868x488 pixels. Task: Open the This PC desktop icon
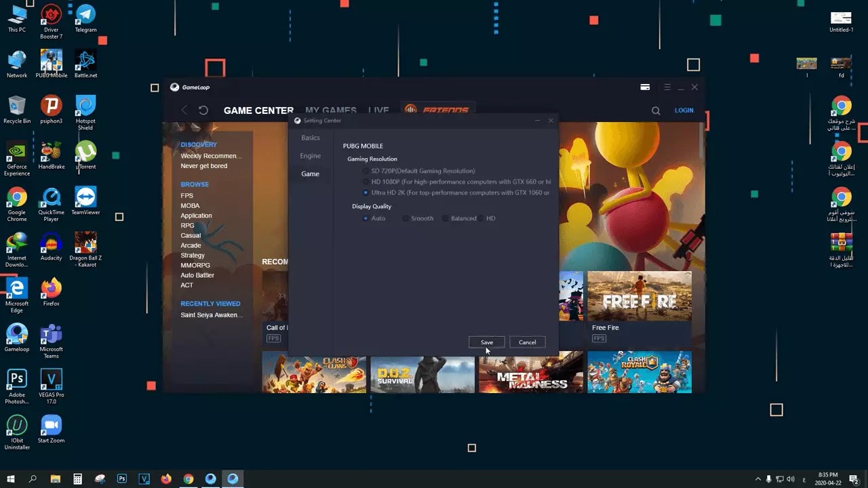coord(17,18)
